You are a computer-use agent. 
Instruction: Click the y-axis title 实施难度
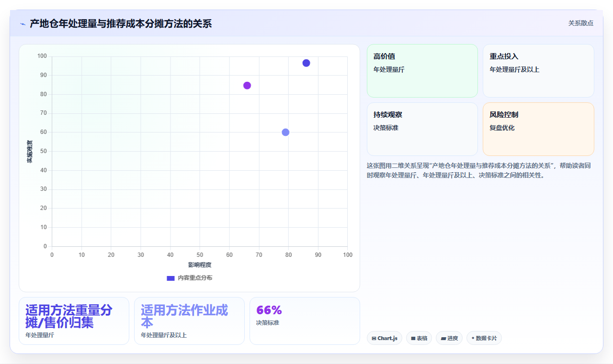[30, 152]
